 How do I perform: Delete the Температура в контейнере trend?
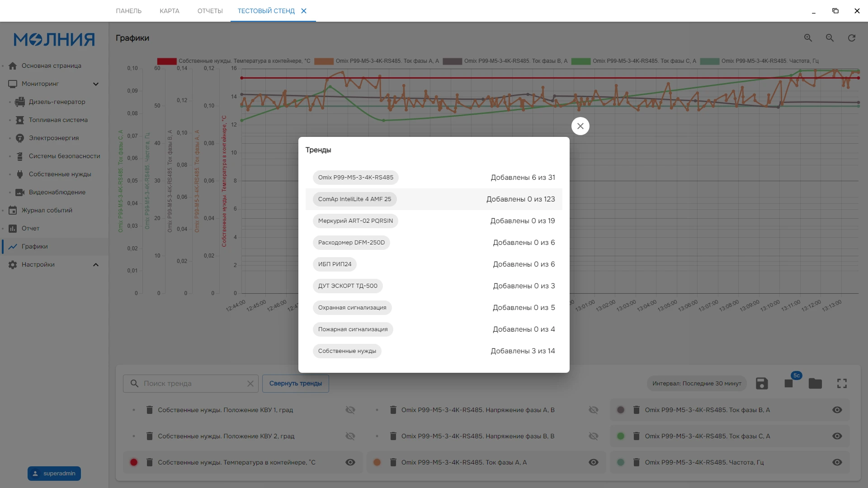click(x=149, y=462)
